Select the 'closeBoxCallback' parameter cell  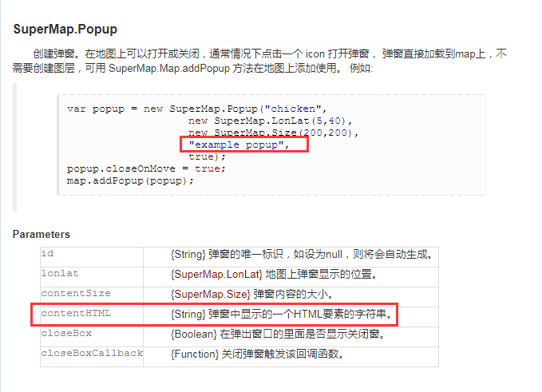pyautogui.click(x=92, y=357)
